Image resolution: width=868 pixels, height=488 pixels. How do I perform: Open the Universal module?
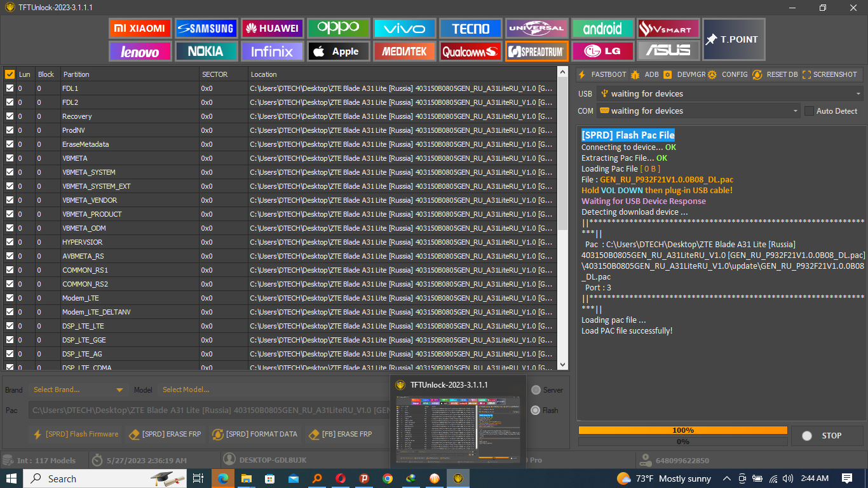click(536, 29)
